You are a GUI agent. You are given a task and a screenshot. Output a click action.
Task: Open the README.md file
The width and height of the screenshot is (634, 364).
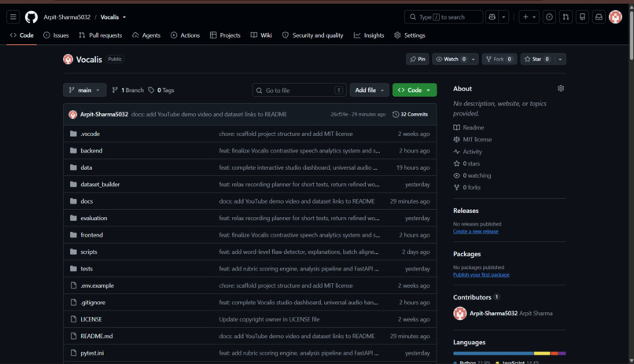pos(97,336)
